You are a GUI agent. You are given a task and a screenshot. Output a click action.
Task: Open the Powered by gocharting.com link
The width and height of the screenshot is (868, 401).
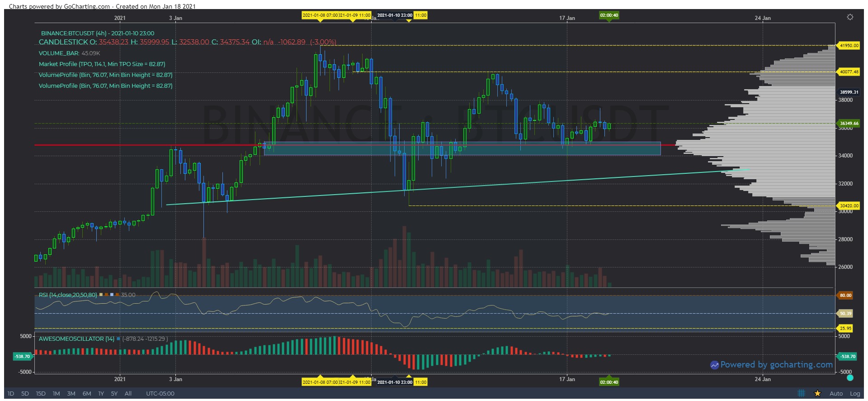(x=776, y=365)
